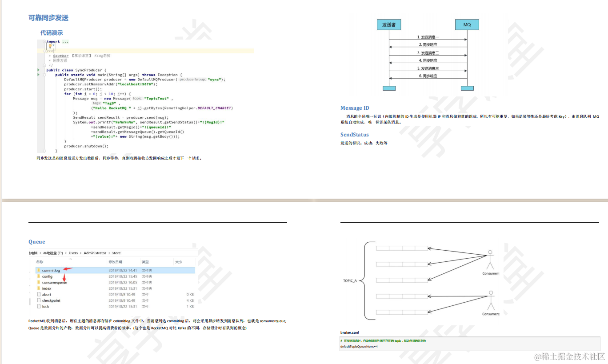Screen dimensions: 608x364
Task: Click the store breadcrumb segment
Action: (x=116, y=253)
